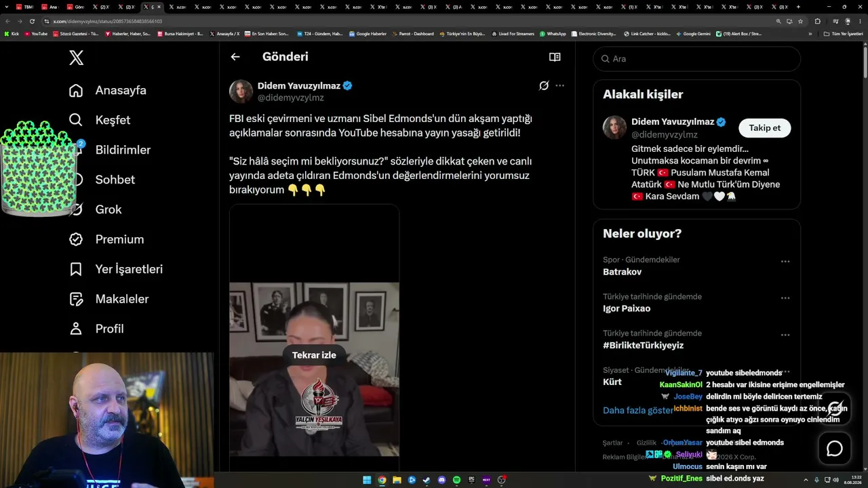Open a new browser tab
Image resolution: width=868 pixels, height=488 pixels.
point(798,7)
